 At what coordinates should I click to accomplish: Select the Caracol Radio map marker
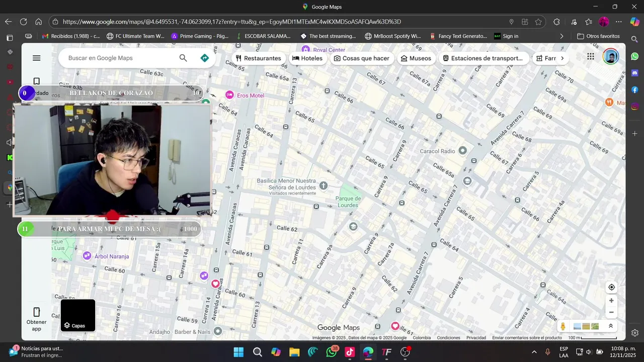point(462,150)
